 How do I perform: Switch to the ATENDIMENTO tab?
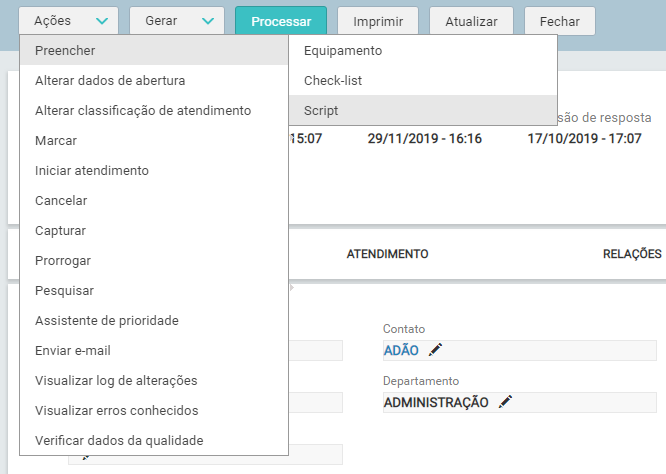click(x=387, y=254)
